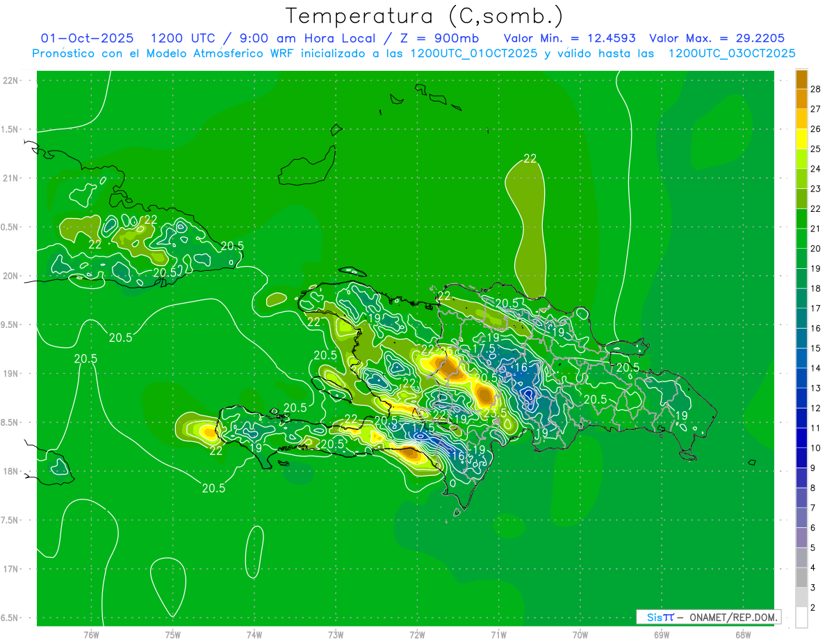Screen dimensions: 834x644
Task: Click 'Valor Min. = 12.4593' text
Action: [x=569, y=38]
